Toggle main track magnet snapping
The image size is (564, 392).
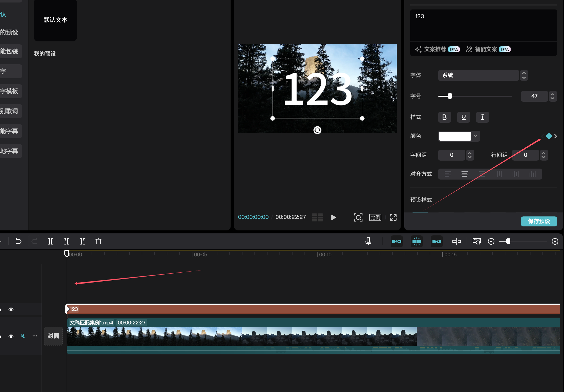[397, 241]
